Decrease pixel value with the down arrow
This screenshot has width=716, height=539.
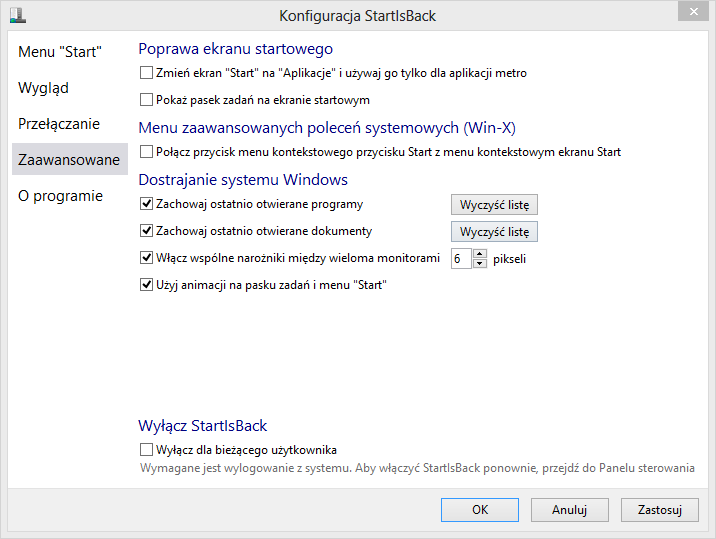(x=479, y=264)
